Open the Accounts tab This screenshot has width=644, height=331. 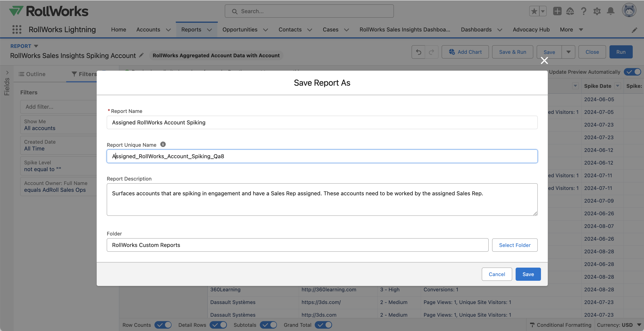[148, 30]
